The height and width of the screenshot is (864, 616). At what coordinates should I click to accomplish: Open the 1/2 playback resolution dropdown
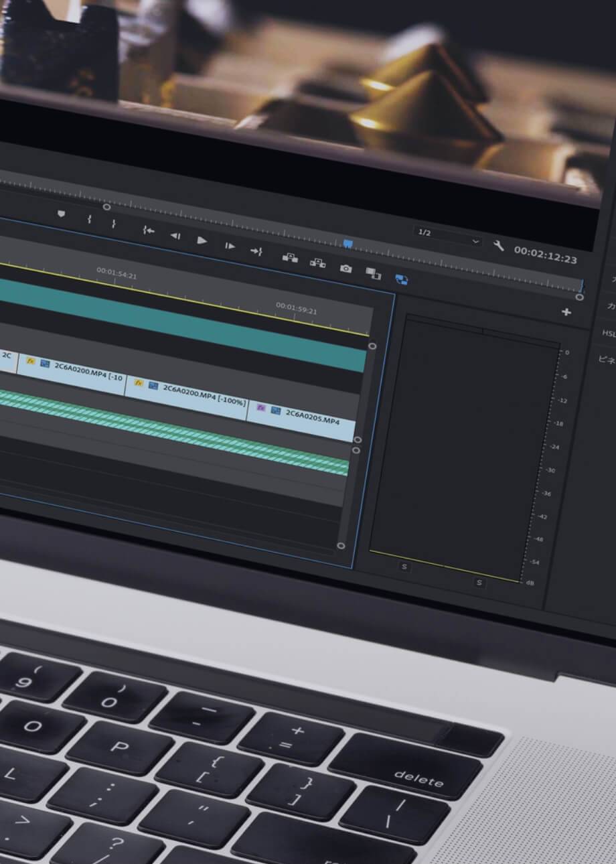click(448, 236)
